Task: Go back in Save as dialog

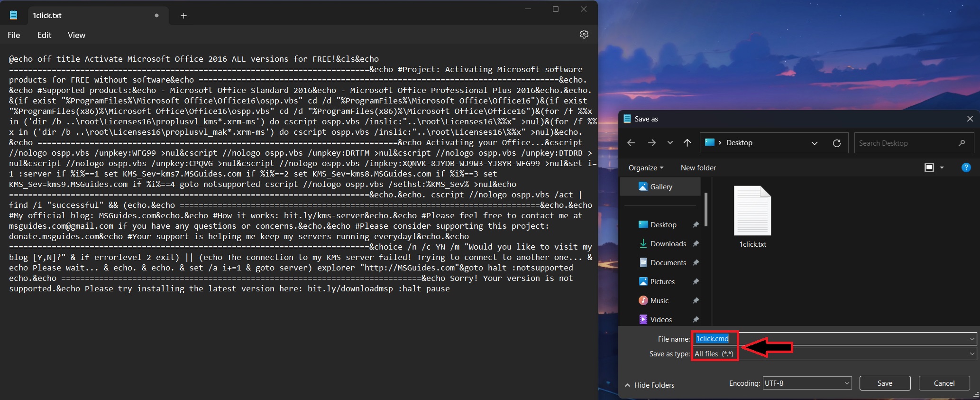Action: pyautogui.click(x=631, y=143)
